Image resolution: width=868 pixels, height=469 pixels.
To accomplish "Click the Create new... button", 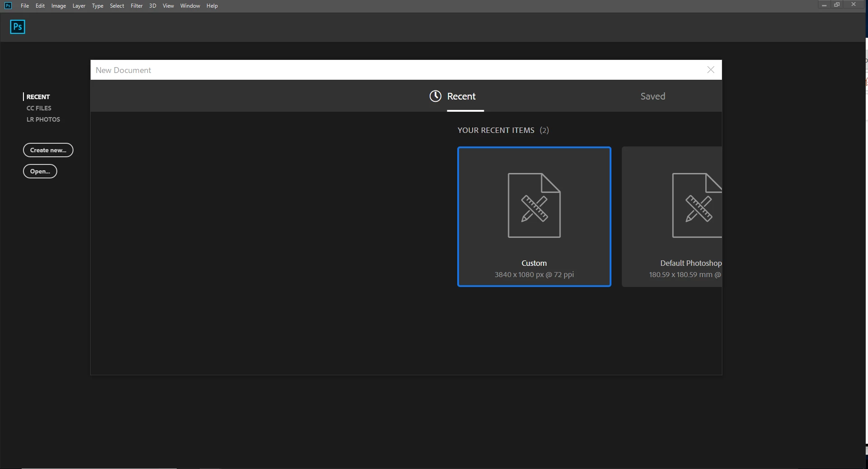I will [48, 150].
